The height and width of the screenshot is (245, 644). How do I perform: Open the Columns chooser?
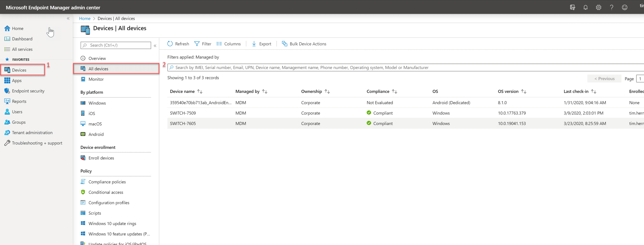tap(228, 44)
